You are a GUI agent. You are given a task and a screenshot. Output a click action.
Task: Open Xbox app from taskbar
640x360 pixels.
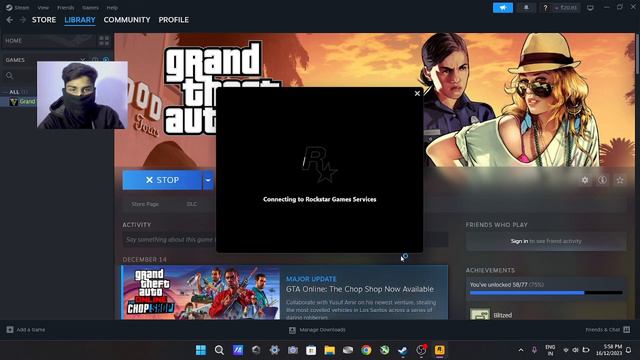pyautogui.click(x=384, y=350)
